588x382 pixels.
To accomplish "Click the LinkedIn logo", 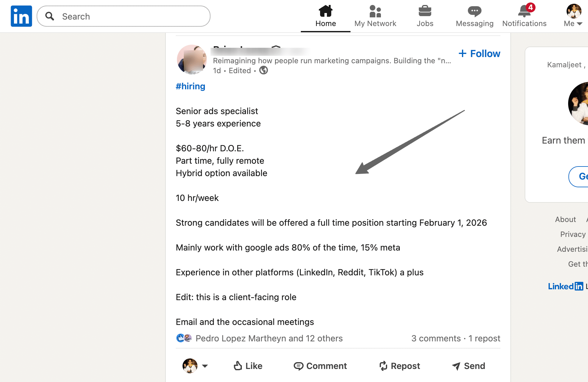I will [x=21, y=16].
